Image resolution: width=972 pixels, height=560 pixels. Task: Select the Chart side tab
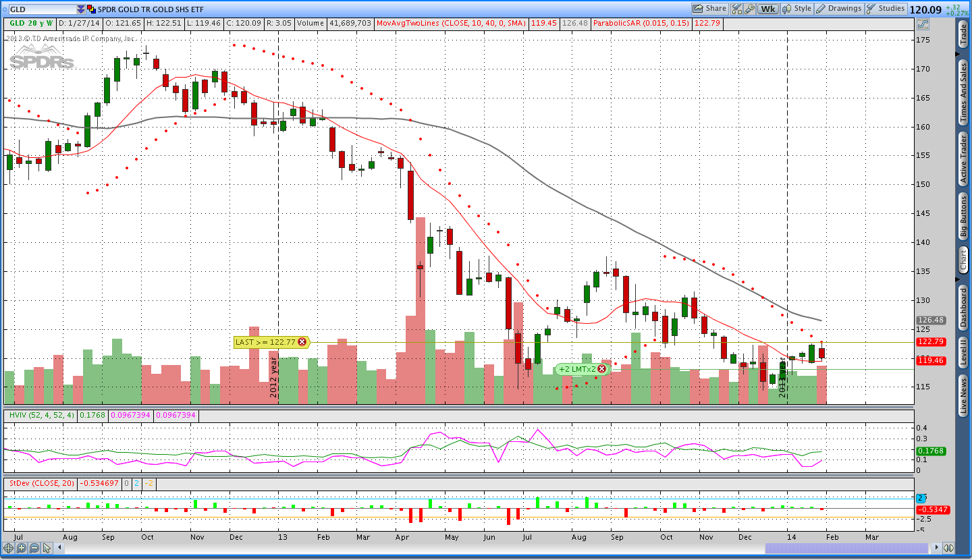pos(963,259)
